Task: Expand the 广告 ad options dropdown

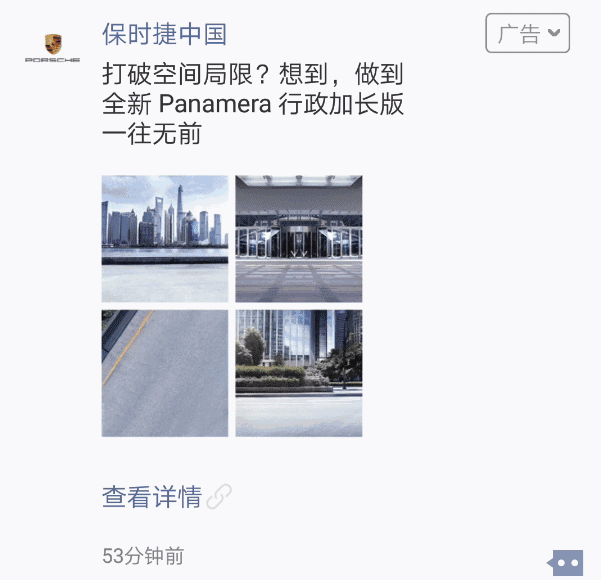Action: click(x=527, y=33)
